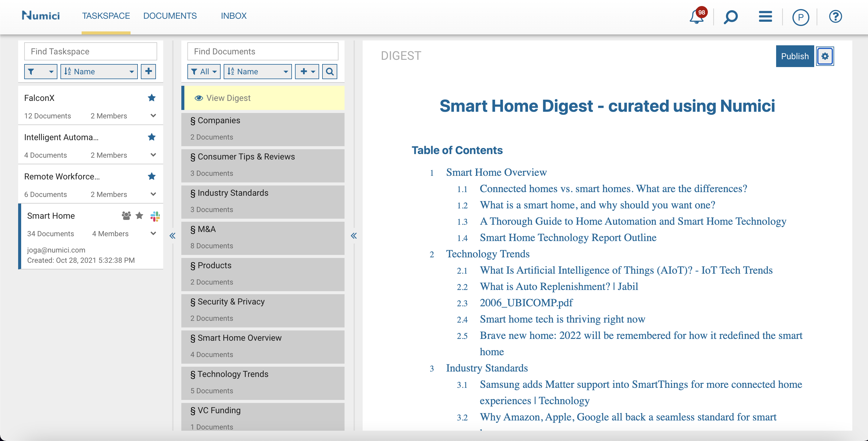The image size is (868, 441).
Task: Click the Slack icon on Smart Home
Action: click(155, 216)
